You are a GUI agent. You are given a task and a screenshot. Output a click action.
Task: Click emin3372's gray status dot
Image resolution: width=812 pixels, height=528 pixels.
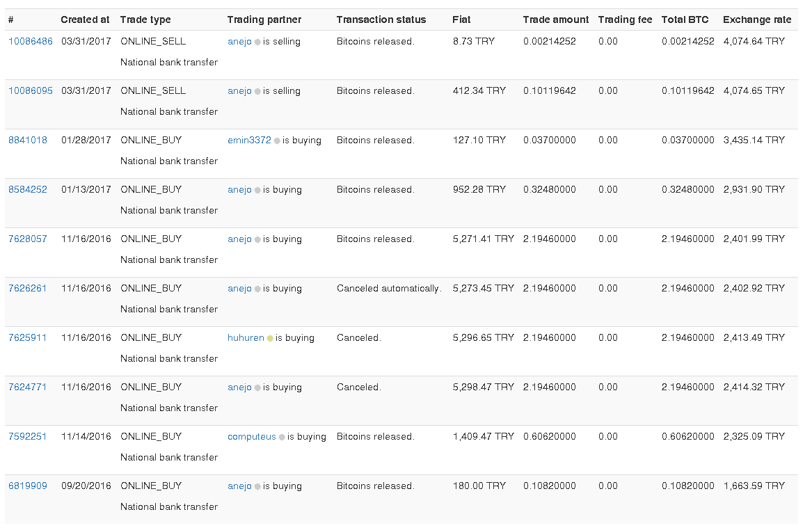pos(277,141)
